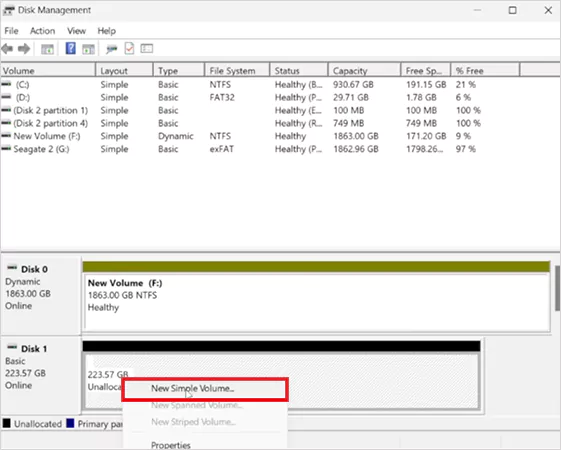Choose Properties in the context menu
This screenshot has width=561, height=450.
[x=204, y=445]
